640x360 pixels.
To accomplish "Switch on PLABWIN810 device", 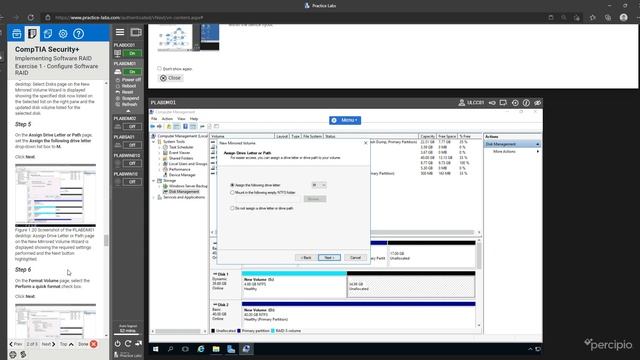I will tap(132, 163).
